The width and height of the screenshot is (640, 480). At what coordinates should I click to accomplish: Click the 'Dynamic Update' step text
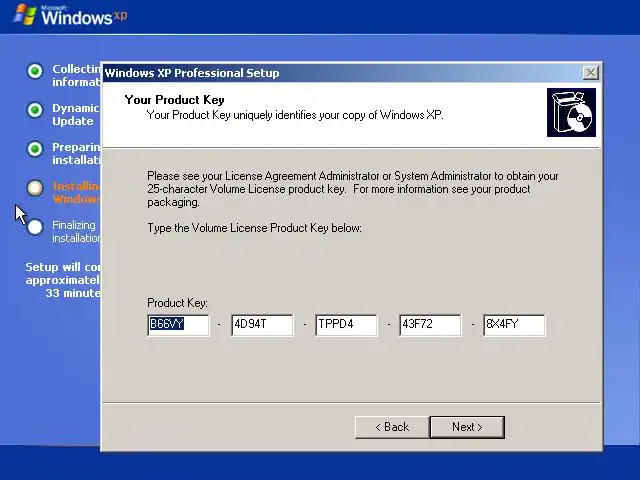click(x=76, y=115)
